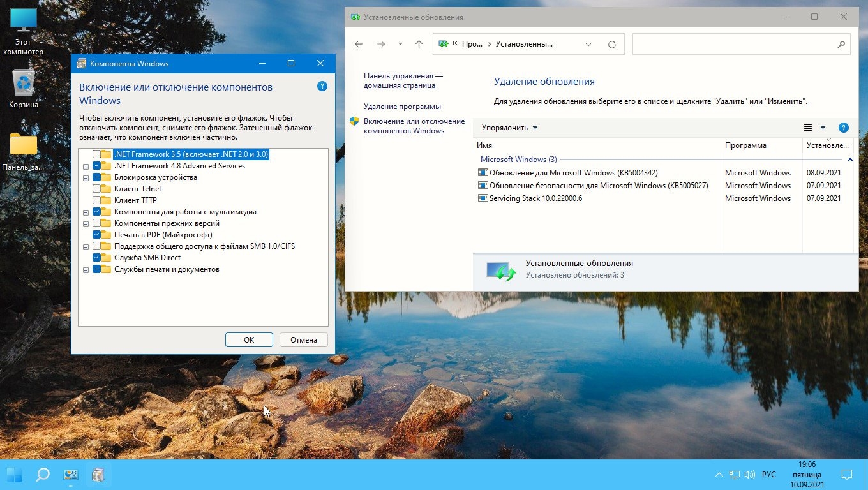The height and width of the screenshot is (490, 868).
Task: Click the view layout icon in updates toolbar
Action: (x=808, y=128)
